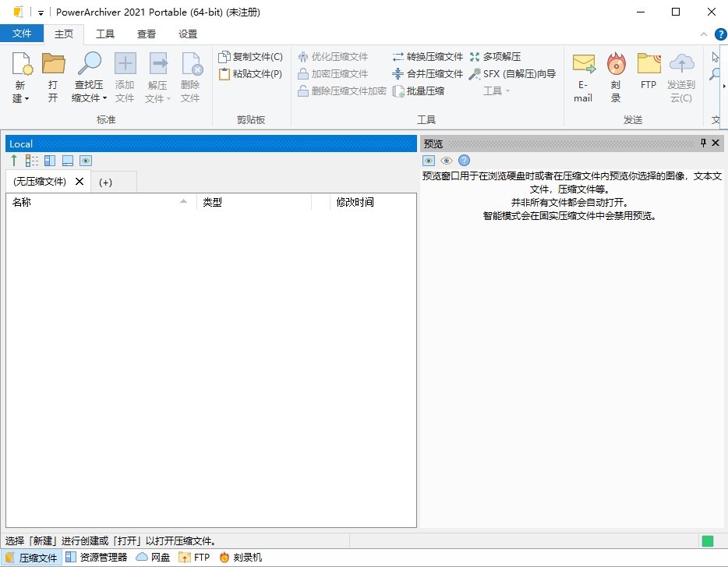Click the green status indicator bottom right

pyautogui.click(x=709, y=540)
